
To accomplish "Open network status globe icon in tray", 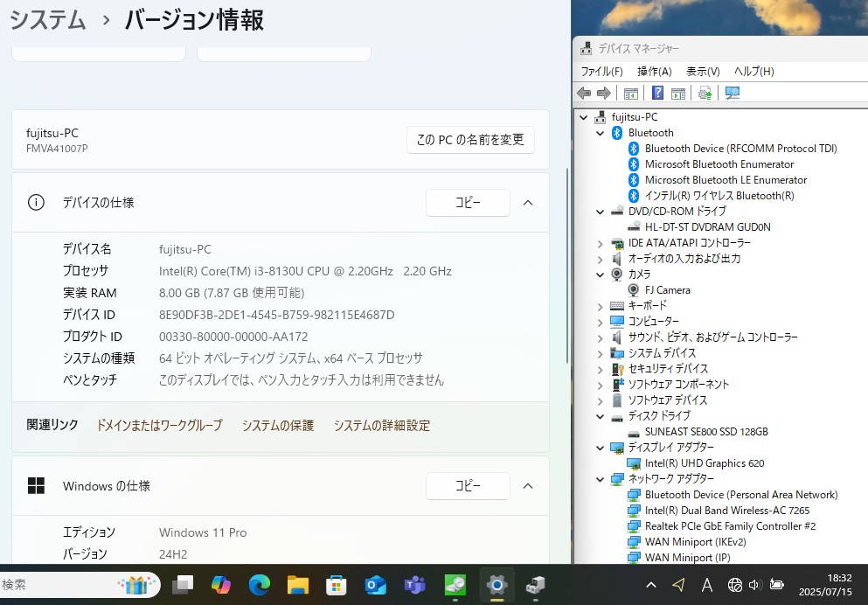I will point(734,585).
